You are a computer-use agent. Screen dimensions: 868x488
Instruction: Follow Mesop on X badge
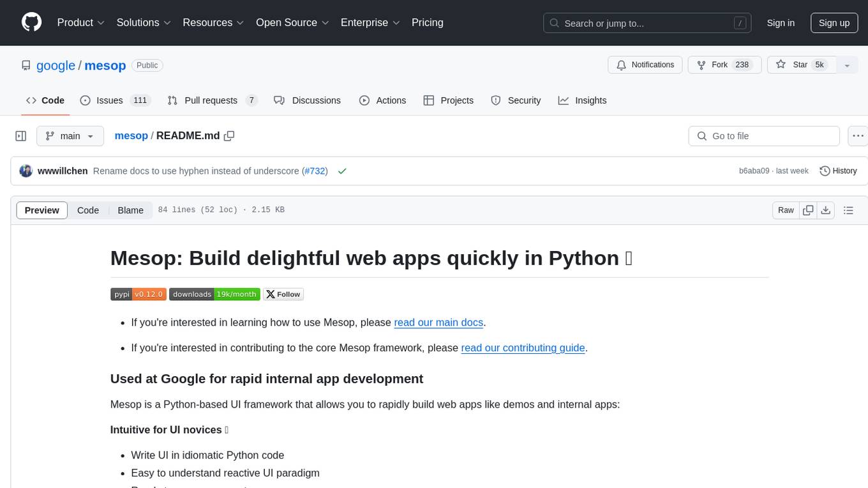283,294
